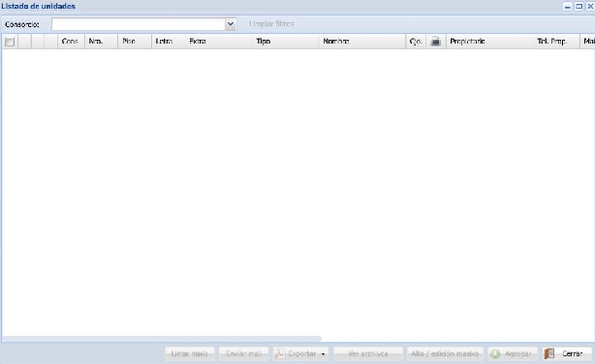
Task: Click the Limpiar filtros link
Action: pyautogui.click(x=271, y=24)
